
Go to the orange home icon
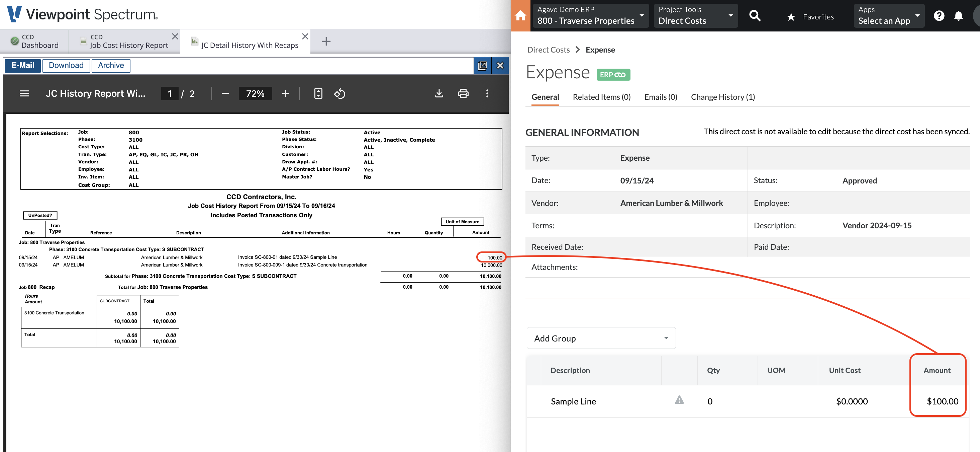coord(520,16)
